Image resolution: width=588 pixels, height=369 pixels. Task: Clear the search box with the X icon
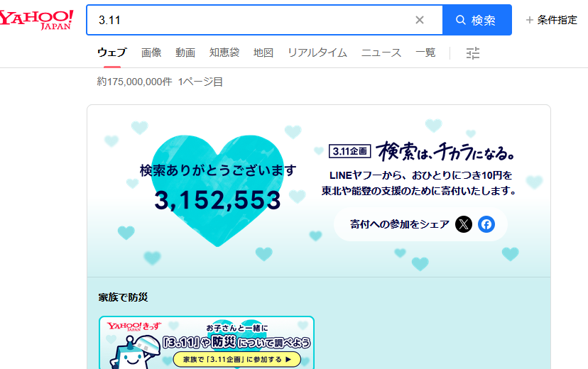coord(420,20)
